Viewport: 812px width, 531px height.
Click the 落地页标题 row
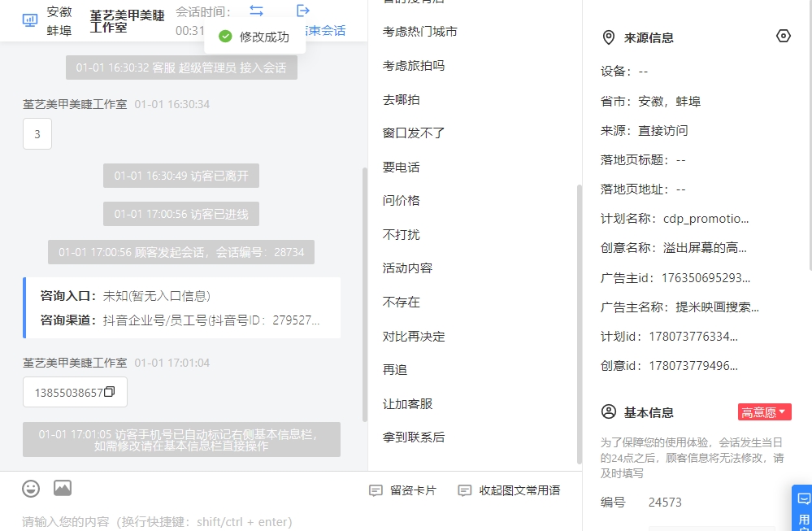pyautogui.click(x=643, y=160)
